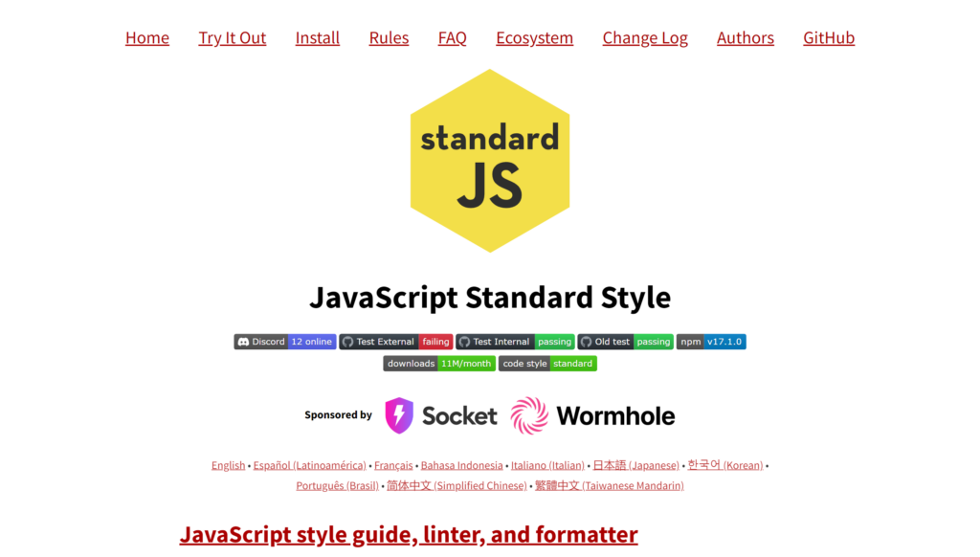This screenshot has height=557, width=980.
Task: Go to the Try It Out page
Action: tap(232, 37)
